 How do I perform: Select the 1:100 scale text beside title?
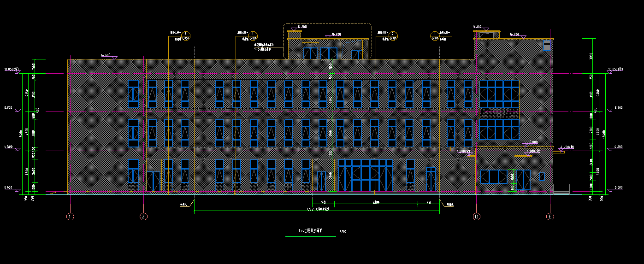[x=343, y=231]
